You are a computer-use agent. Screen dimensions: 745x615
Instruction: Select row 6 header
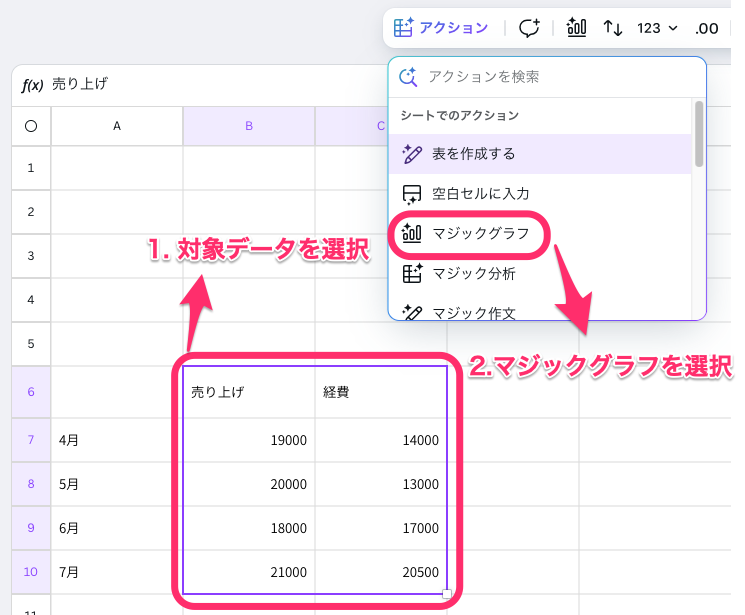(x=31, y=392)
